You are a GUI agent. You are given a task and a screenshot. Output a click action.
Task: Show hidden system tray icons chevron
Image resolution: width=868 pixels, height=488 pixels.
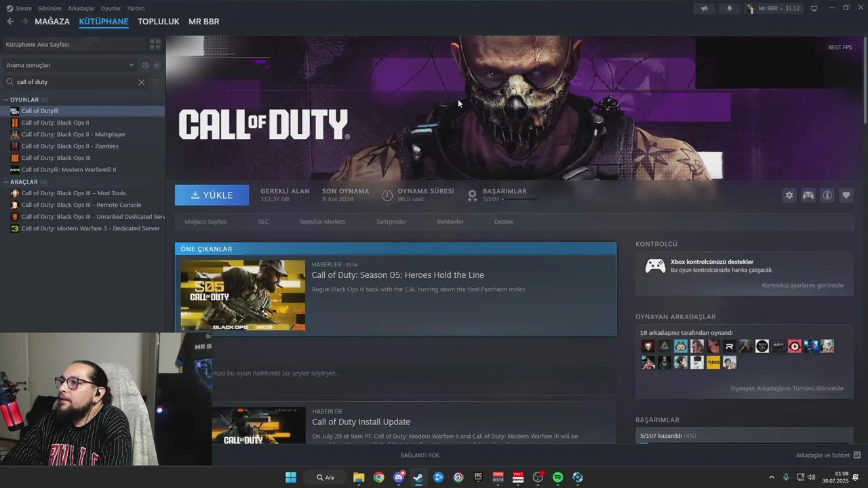pos(771,477)
